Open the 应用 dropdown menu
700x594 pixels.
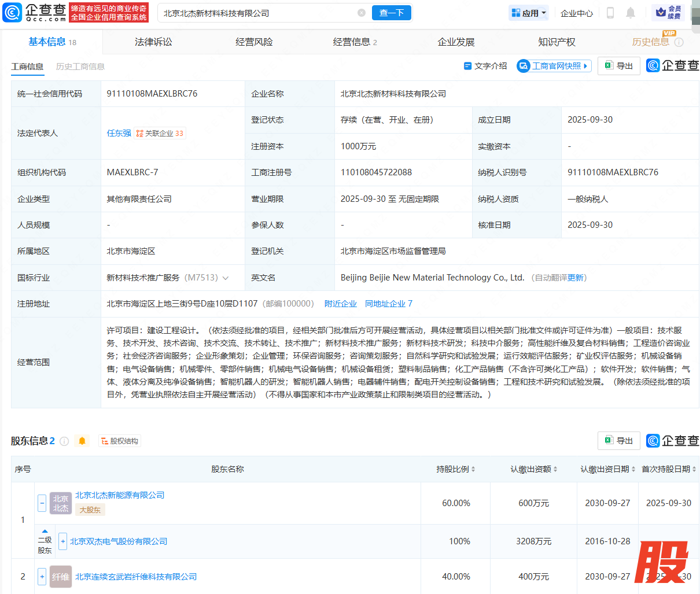coord(529,13)
